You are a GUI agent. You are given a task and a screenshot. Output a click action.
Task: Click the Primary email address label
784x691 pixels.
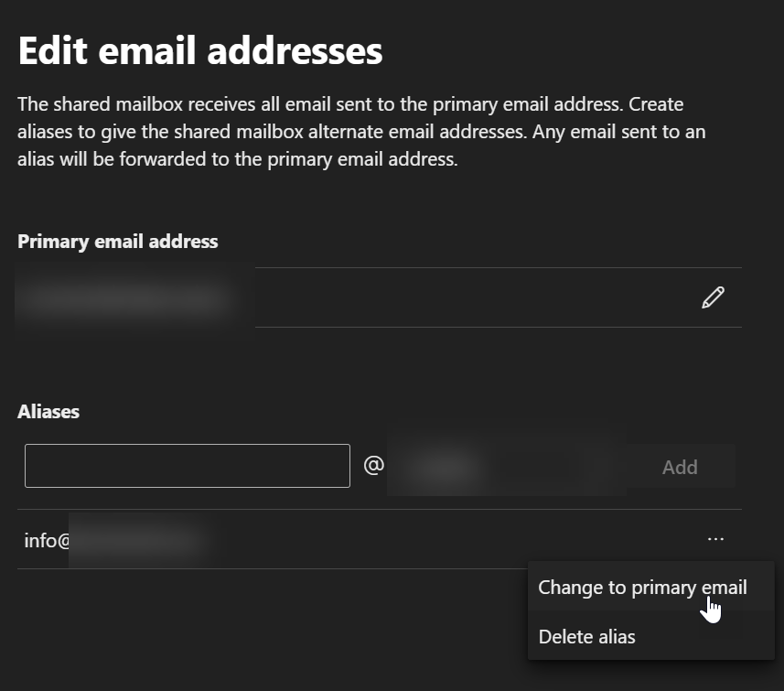tap(117, 242)
